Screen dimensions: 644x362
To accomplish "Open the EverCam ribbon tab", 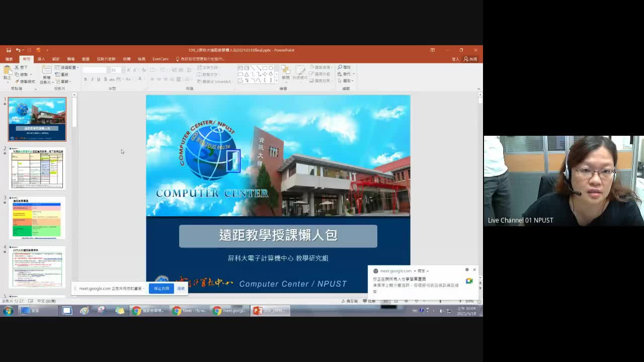I will (160, 59).
